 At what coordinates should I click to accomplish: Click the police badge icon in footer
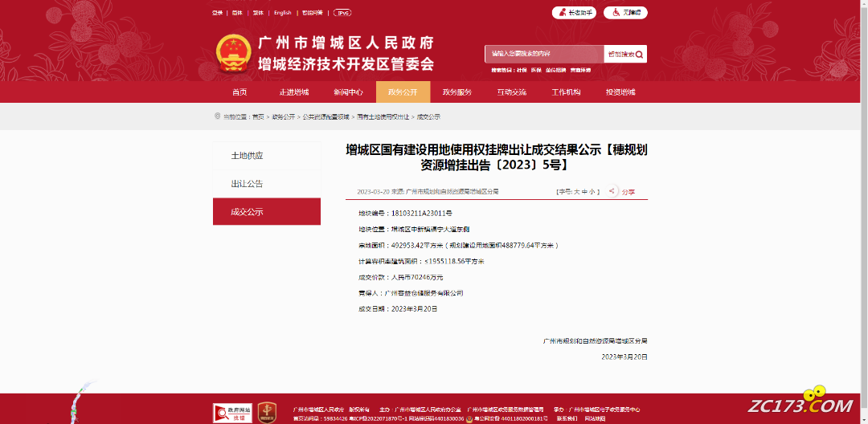pyautogui.click(x=469, y=418)
